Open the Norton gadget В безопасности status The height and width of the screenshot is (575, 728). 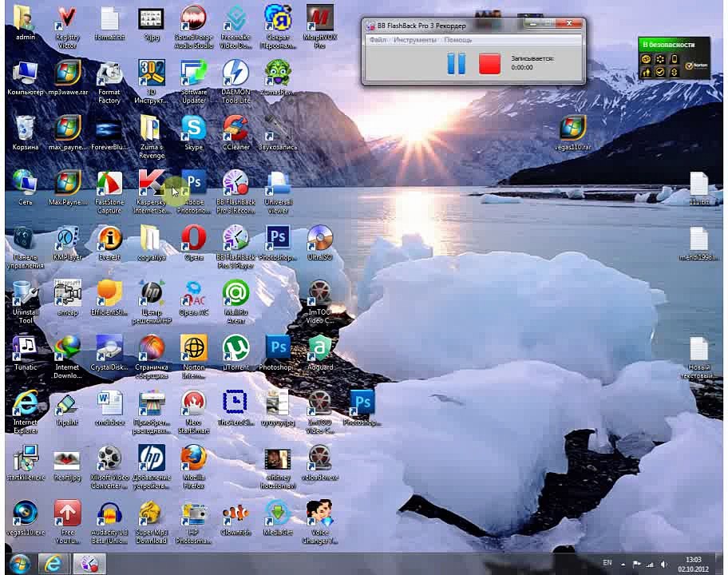pyautogui.click(x=669, y=45)
